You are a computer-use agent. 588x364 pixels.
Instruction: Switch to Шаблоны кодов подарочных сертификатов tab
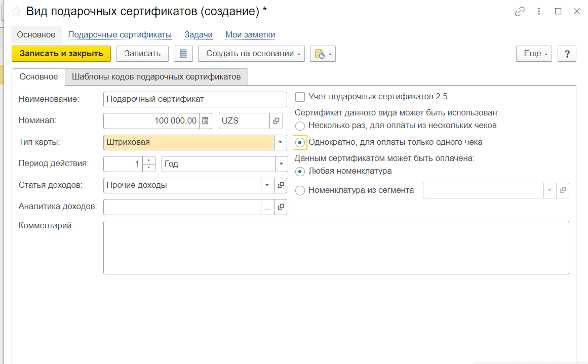[x=156, y=77]
